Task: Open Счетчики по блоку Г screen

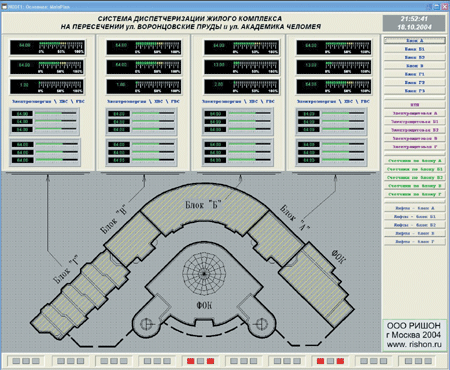Action: 414,194
